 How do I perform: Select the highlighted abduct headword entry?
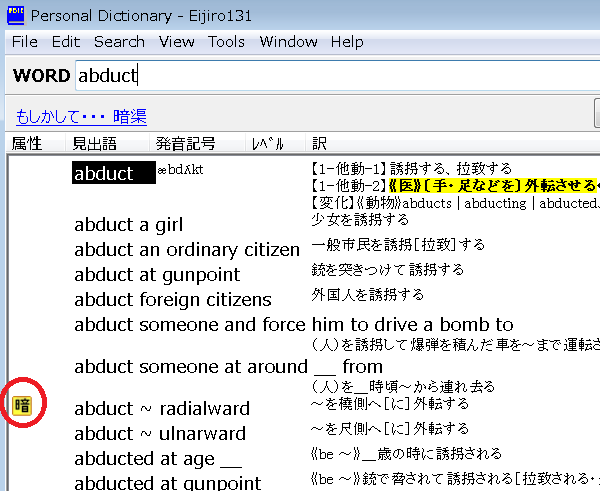coord(114,173)
